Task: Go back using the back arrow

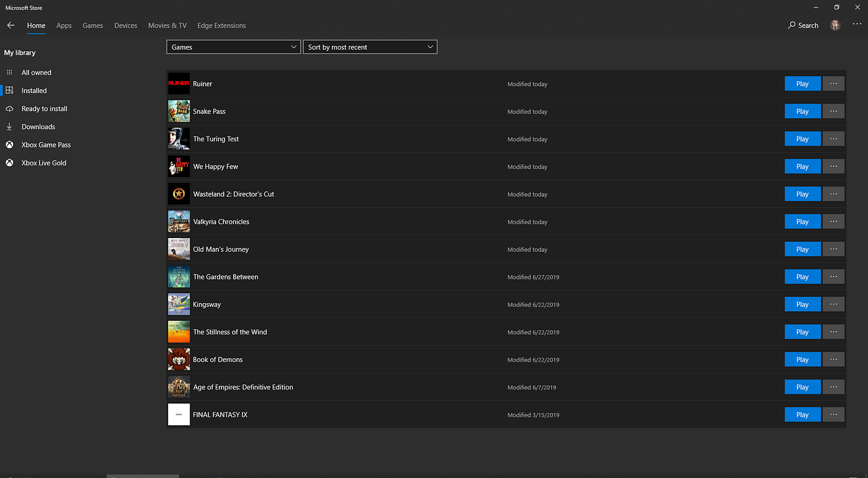Action: (11, 25)
